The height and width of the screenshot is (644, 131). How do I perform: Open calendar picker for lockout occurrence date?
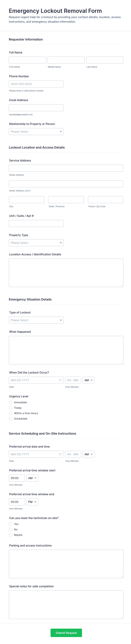(x=60, y=380)
